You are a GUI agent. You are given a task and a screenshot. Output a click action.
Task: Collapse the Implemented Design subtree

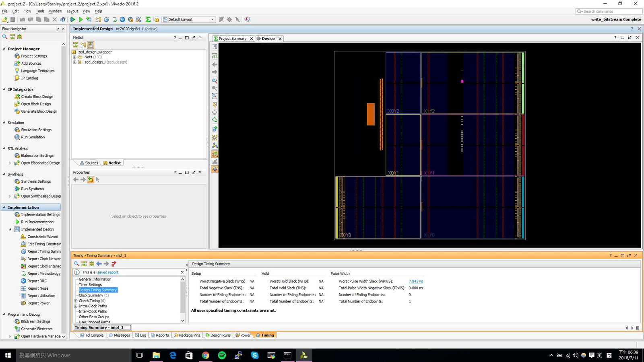coord(10,229)
